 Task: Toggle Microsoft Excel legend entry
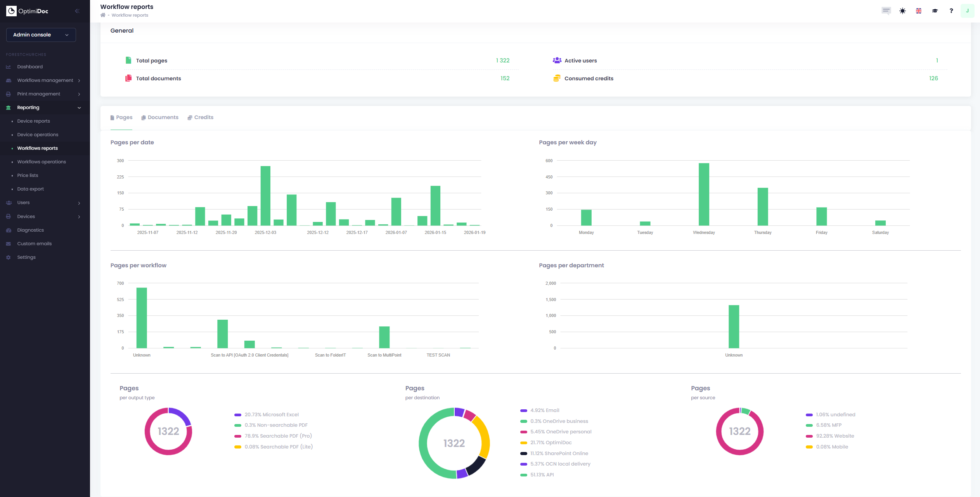pyautogui.click(x=271, y=415)
